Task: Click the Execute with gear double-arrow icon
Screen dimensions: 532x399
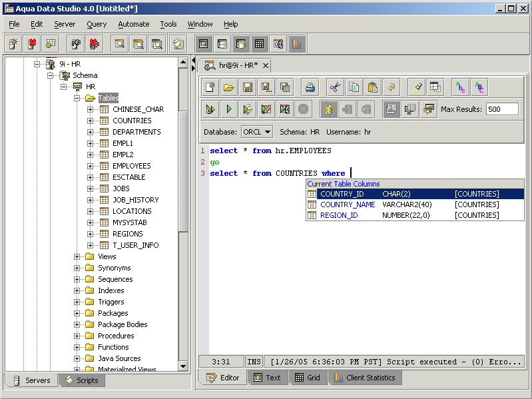Action: tap(210, 109)
